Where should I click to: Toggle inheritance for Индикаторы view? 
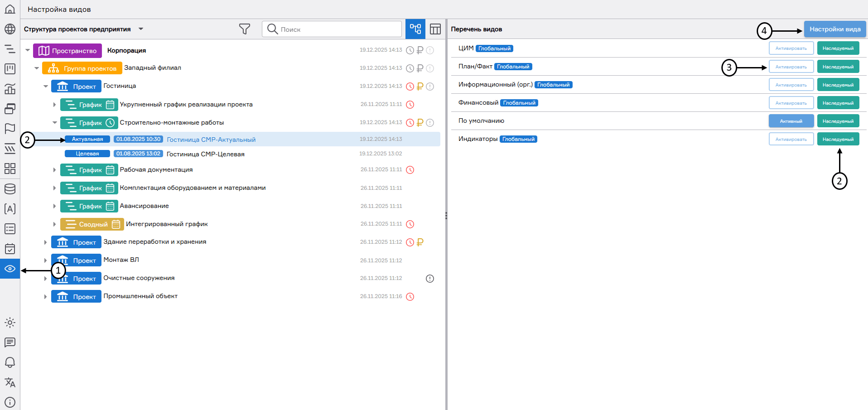(838, 139)
